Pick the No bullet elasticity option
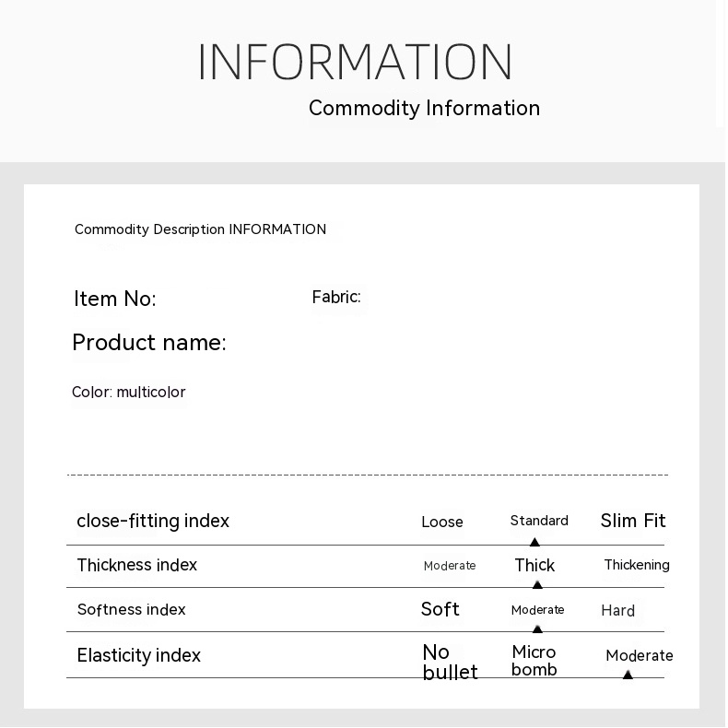The width and height of the screenshot is (728, 728). coord(449,663)
